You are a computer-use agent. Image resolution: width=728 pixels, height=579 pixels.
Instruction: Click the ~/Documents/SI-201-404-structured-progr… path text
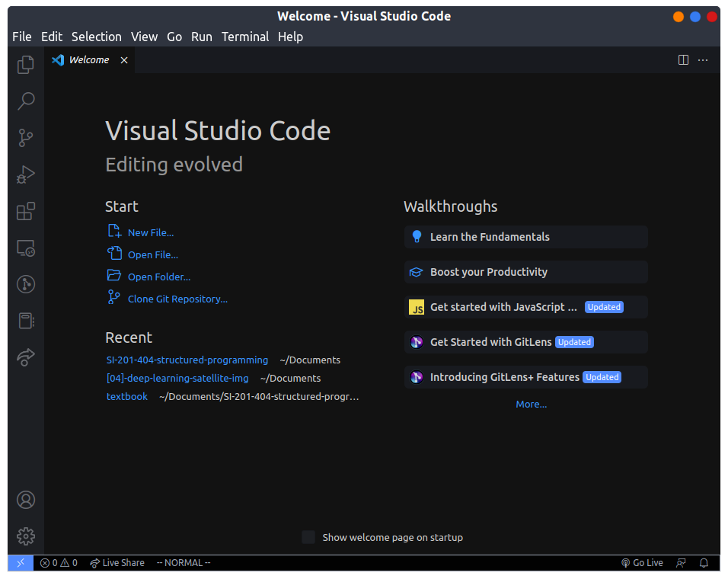259,396
